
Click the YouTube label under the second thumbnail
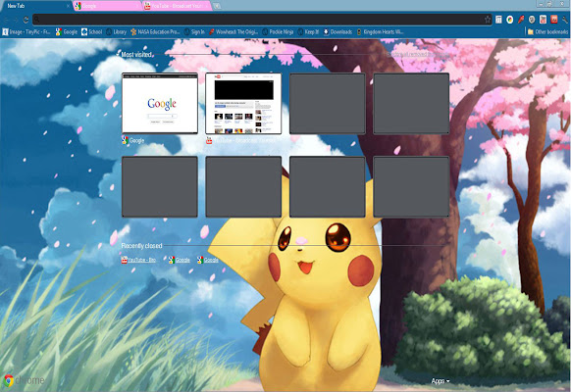240,140
